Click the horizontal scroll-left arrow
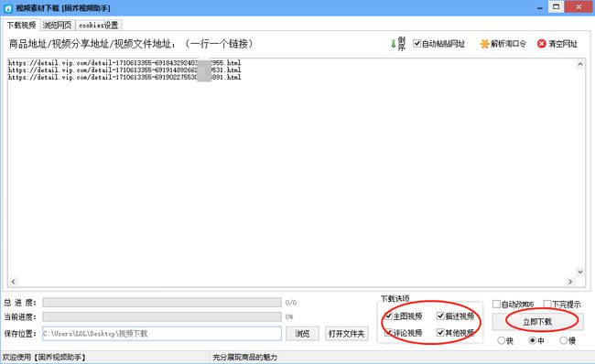The width and height of the screenshot is (595, 364). [x=14, y=282]
